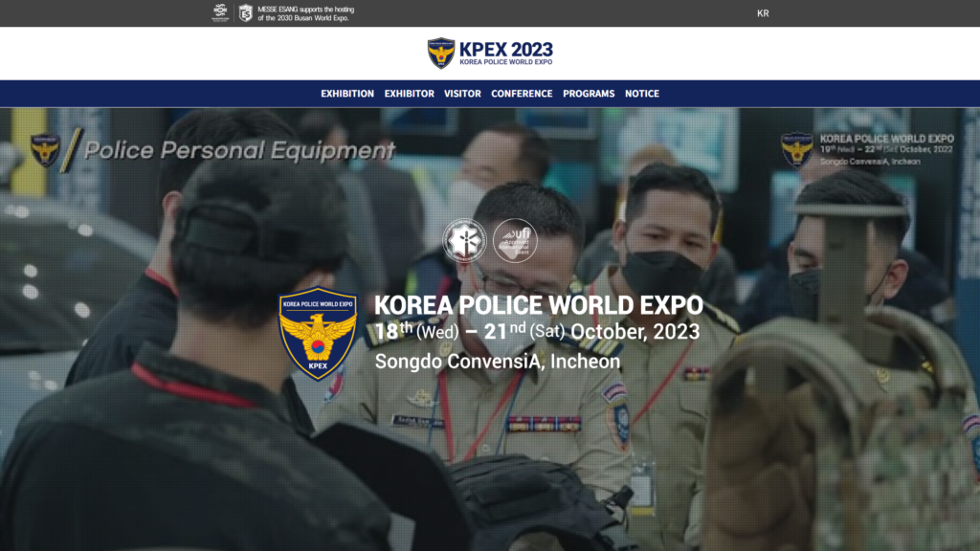Click the Police Personal Equipment video title
Screen dimensions: 980x551
point(239,150)
